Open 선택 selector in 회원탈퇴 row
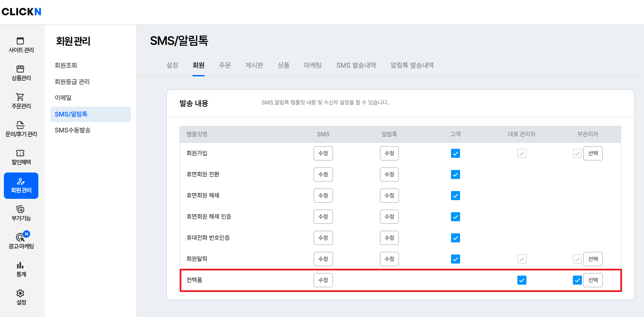 [593, 259]
